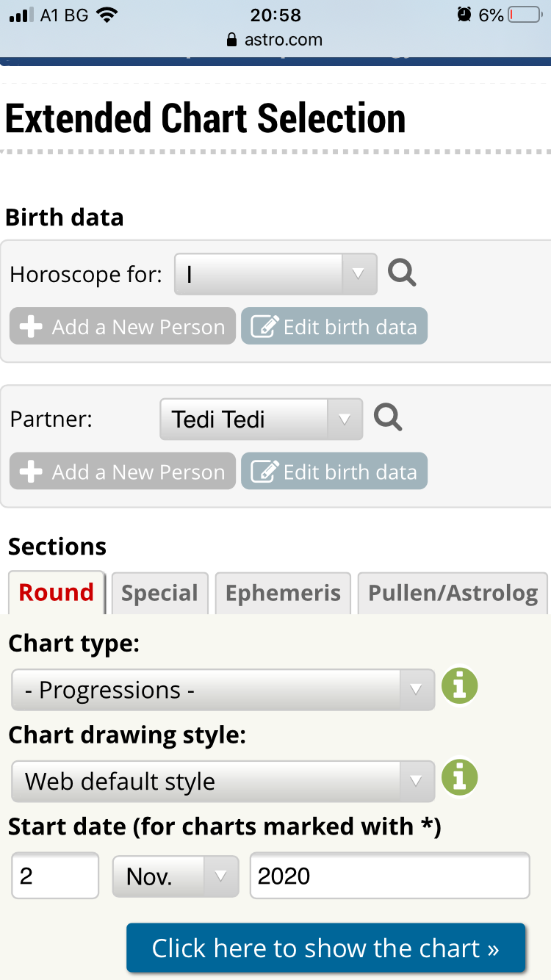Tap the alarm clock status icon
The height and width of the screenshot is (980, 551).
point(464,15)
